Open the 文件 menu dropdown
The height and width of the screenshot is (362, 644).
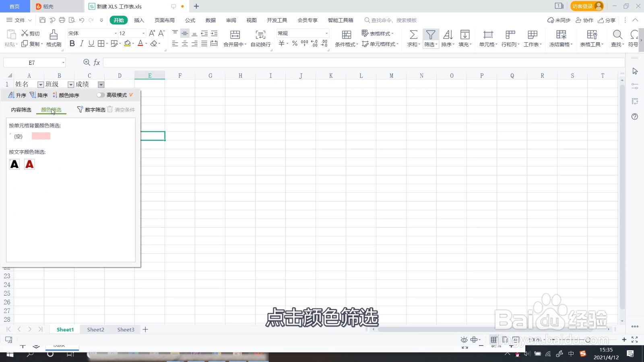(x=19, y=20)
